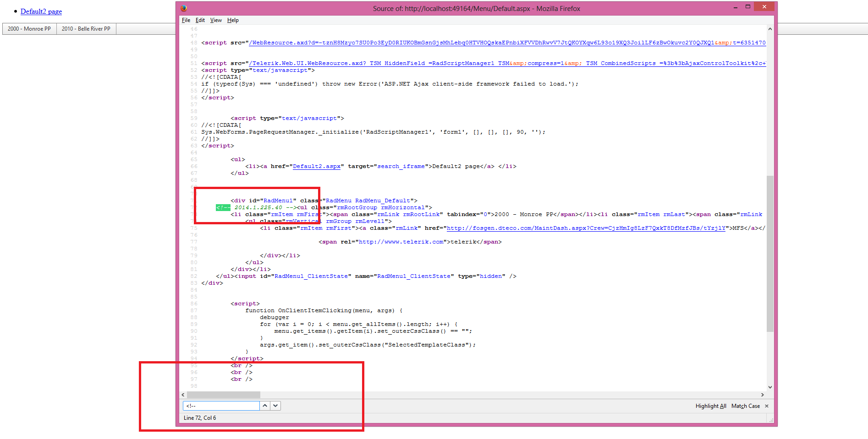Screen dimensions: 868x439
Task: Click the 'RadMenu RadMenu_Default' class value
Action: tap(368, 201)
